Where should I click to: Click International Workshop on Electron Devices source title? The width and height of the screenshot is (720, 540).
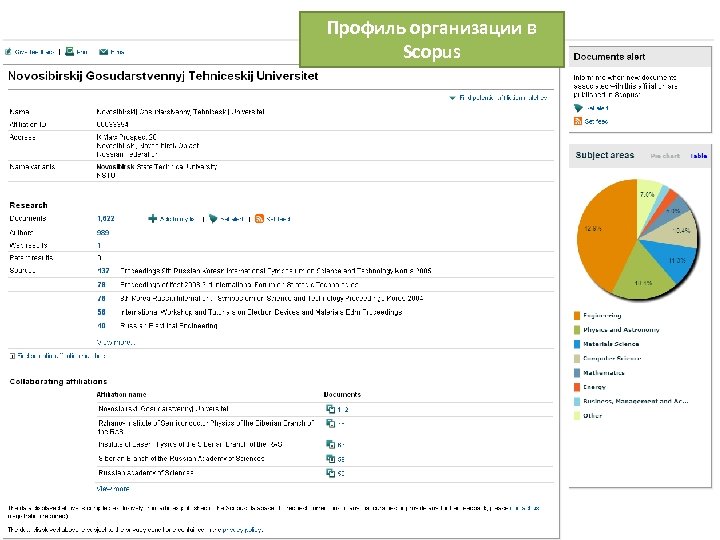click(x=261, y=312)
